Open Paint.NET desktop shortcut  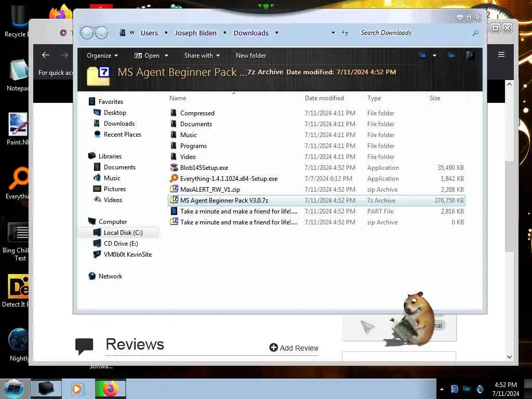18,129
